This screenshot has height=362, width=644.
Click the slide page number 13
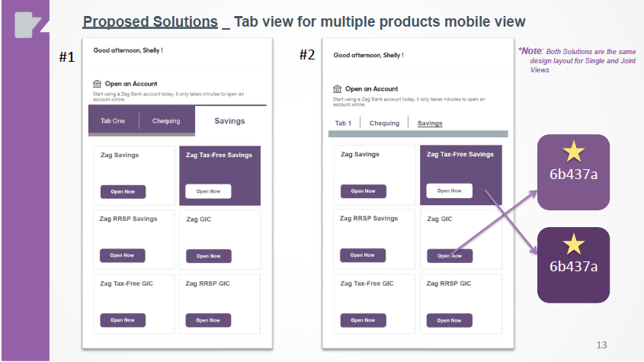click(601, 345)
